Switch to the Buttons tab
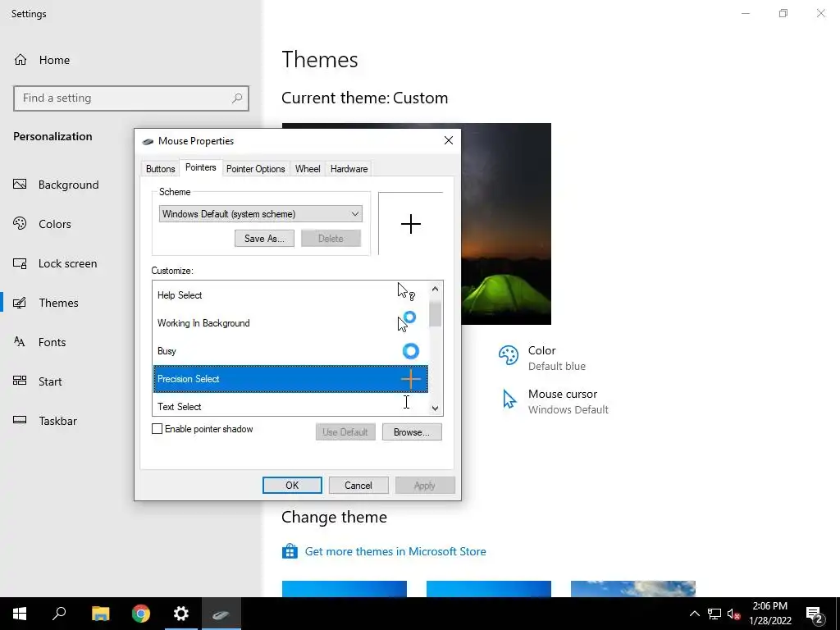The image size is (840, 630). pyautogui.click(x=160, y=169)
